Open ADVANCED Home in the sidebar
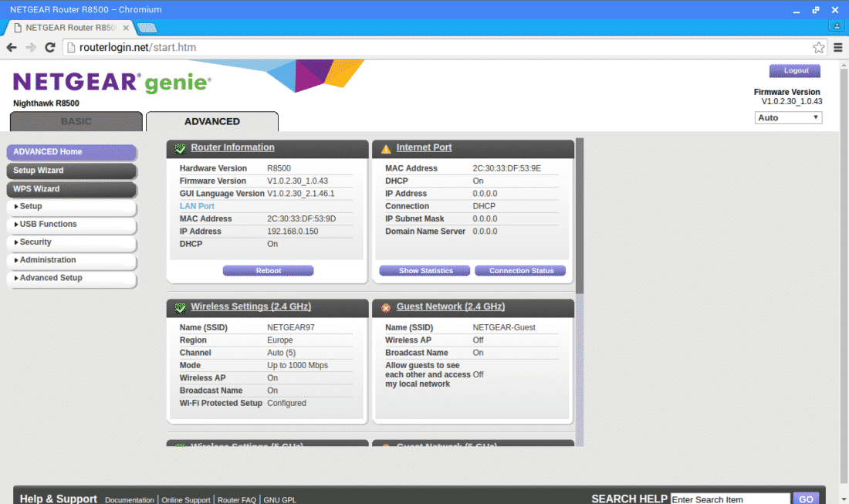Viewport: 849px width, 504px height. (72, 152)
